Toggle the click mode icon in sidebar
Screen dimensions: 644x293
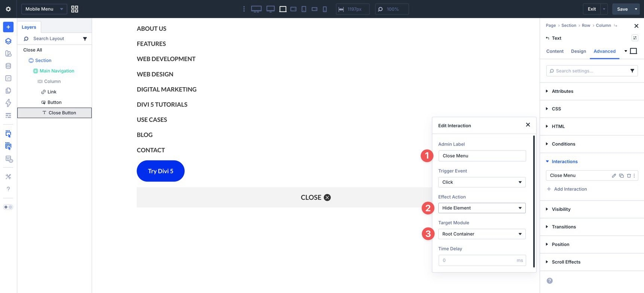[x=8, y=134]
